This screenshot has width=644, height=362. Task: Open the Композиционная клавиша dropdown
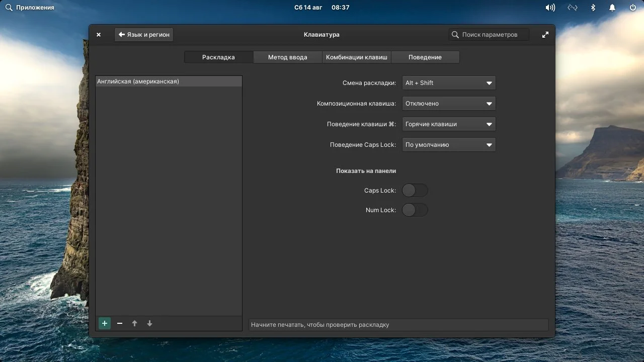coord(448,103)
